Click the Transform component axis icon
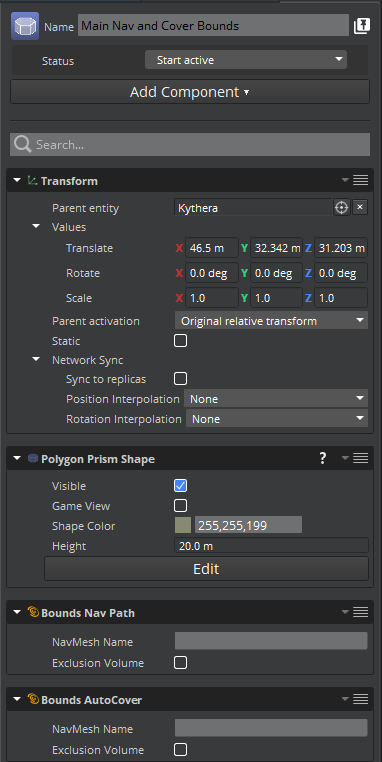The image size is (382, 762). (x=33, y=181)
